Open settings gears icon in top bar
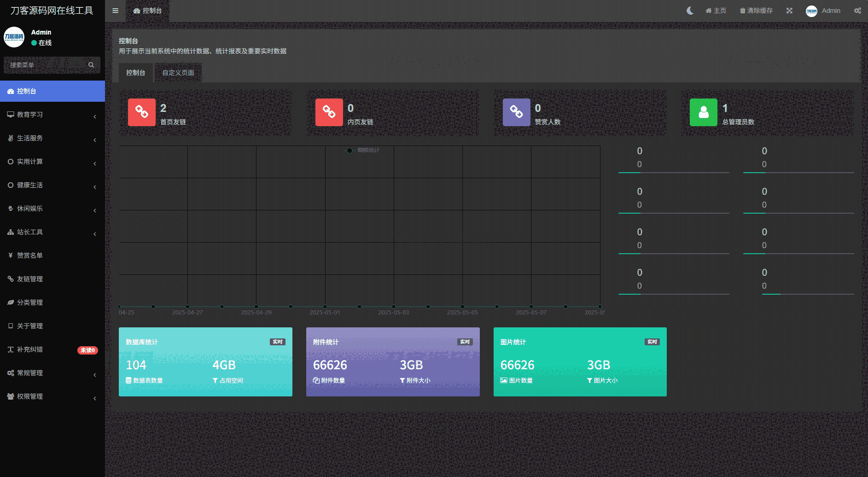Image resolution: width=868 pixels, height=477 pixels. tap(857, 11)
